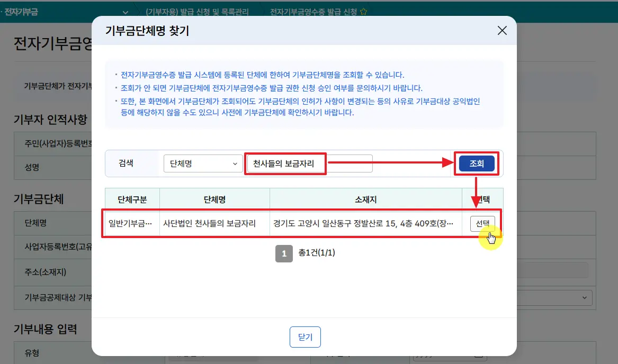Viewport: 618px width, 364px height.
Task: Expand the 기부금공제대상 dropdown arrow at right
Action: tap(584, 298)
